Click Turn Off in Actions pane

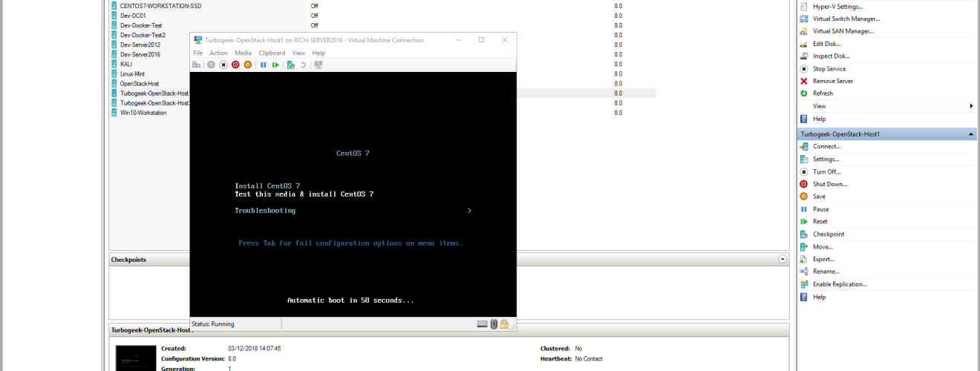826,171
